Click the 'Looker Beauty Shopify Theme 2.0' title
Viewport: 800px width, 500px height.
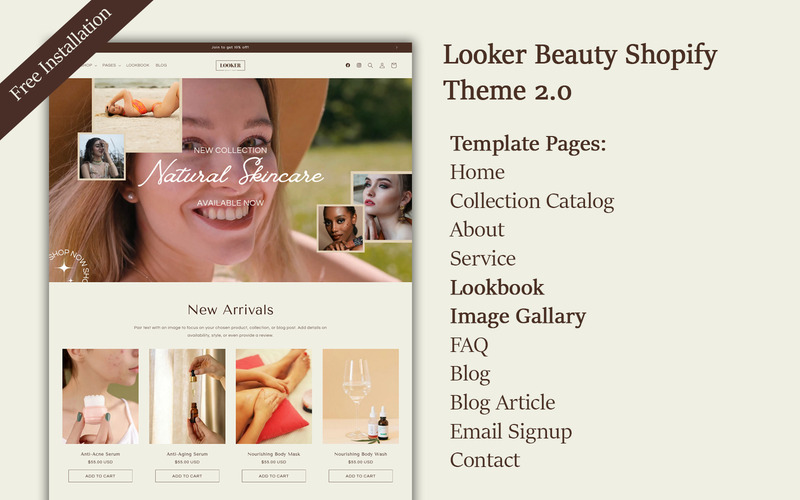[580, 72]
